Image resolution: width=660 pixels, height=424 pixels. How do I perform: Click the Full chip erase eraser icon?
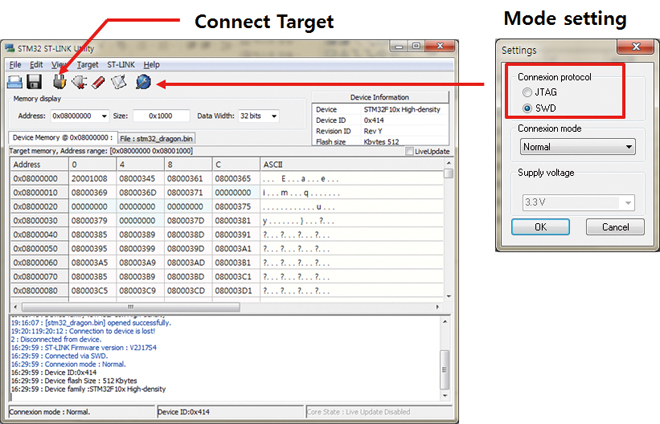pyautogui.click(x=98, y=82)
